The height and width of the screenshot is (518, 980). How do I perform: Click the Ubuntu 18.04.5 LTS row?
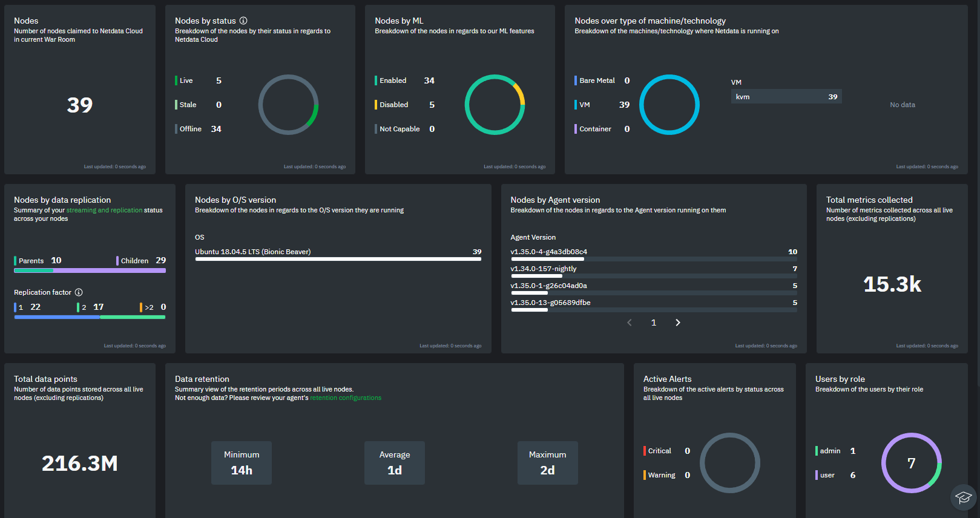tap(338, 254)
